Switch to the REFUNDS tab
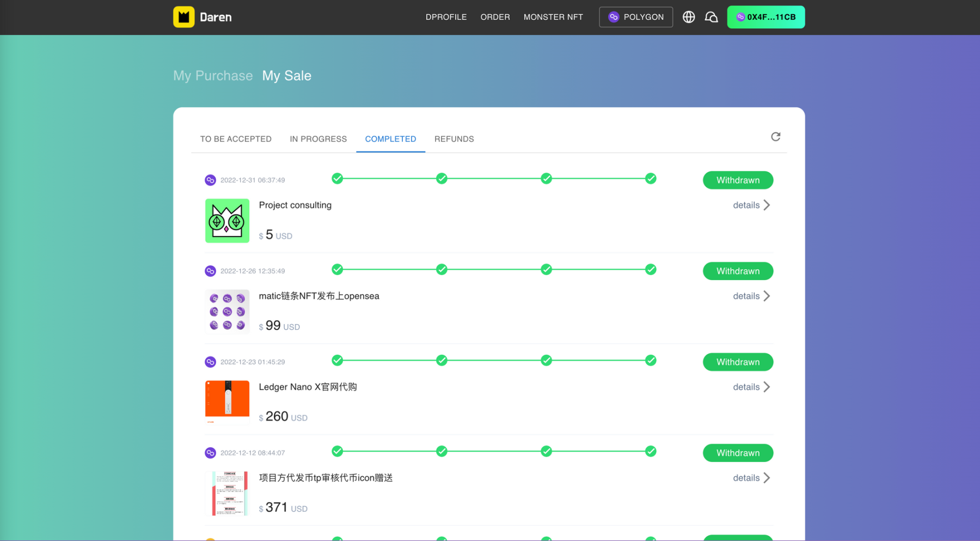Image resolution: width=980 pixels, height=541 pixels. click(454, 139)
